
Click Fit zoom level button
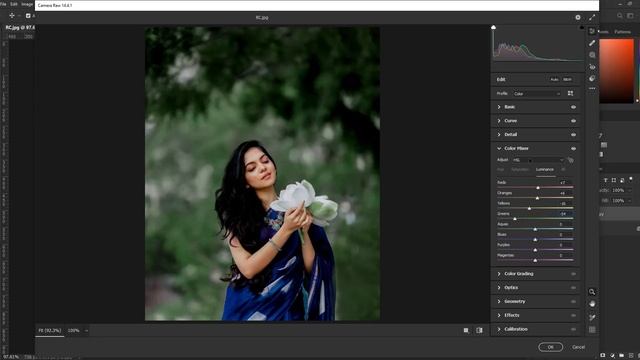point(49,331)
